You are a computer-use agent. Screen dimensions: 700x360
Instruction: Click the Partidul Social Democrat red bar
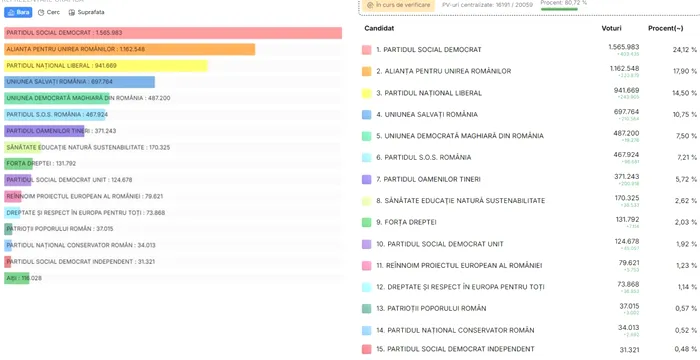coord(173,33)
